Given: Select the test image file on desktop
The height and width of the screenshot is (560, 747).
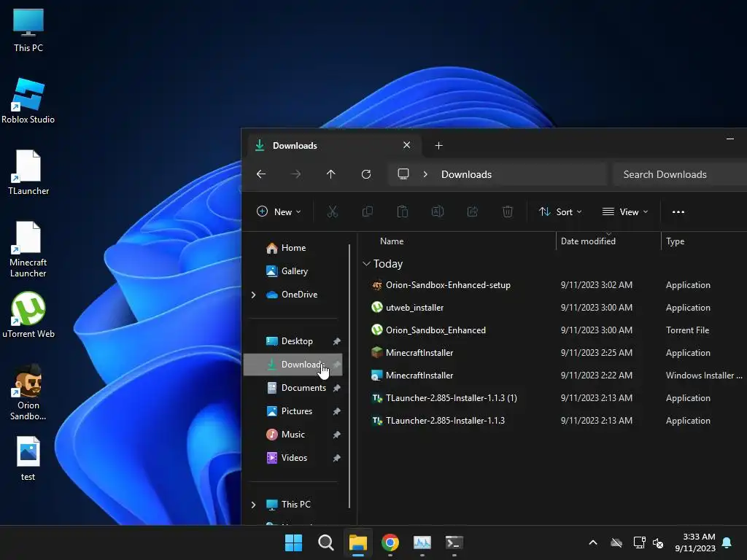Looking at the screenshot, I should point(28,459).
